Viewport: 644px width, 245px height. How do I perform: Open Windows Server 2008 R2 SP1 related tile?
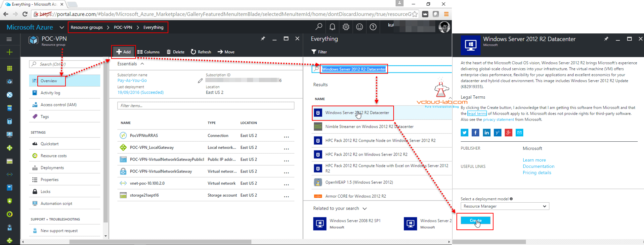coord(347,224)
